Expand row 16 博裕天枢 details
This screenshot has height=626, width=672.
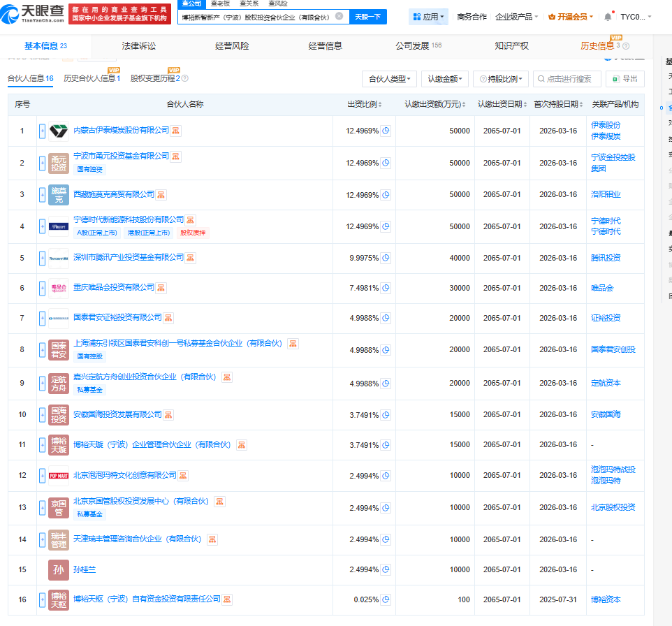click(x=42, y=599)
